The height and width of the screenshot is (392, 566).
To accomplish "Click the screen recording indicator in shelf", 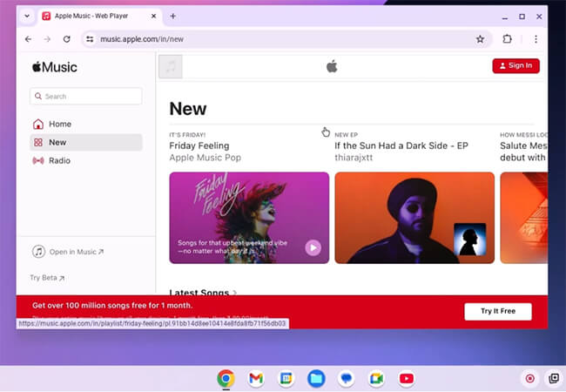I will tap(530, 378).
